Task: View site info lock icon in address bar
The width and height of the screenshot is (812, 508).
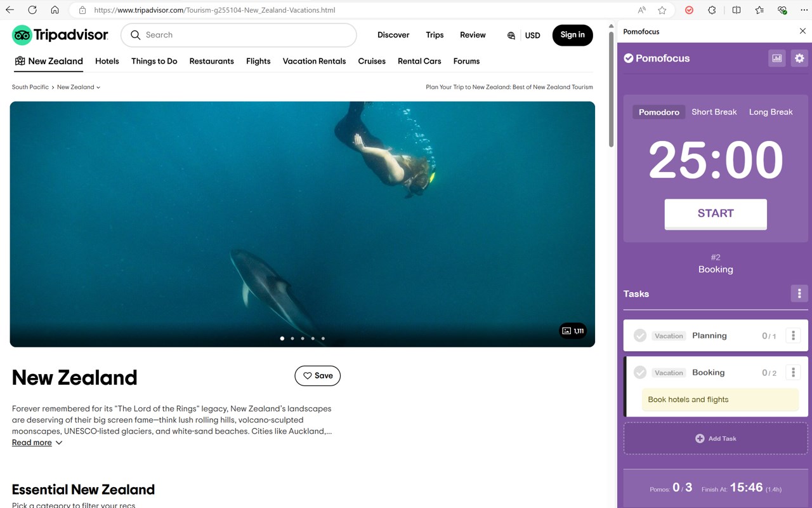Action: pos(82,10)
